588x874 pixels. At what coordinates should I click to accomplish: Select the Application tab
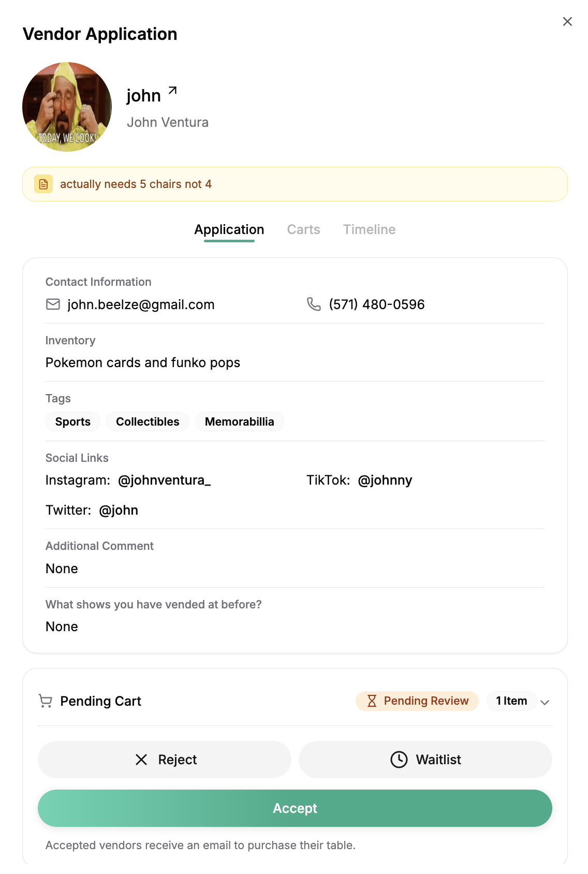pos(229,229)
